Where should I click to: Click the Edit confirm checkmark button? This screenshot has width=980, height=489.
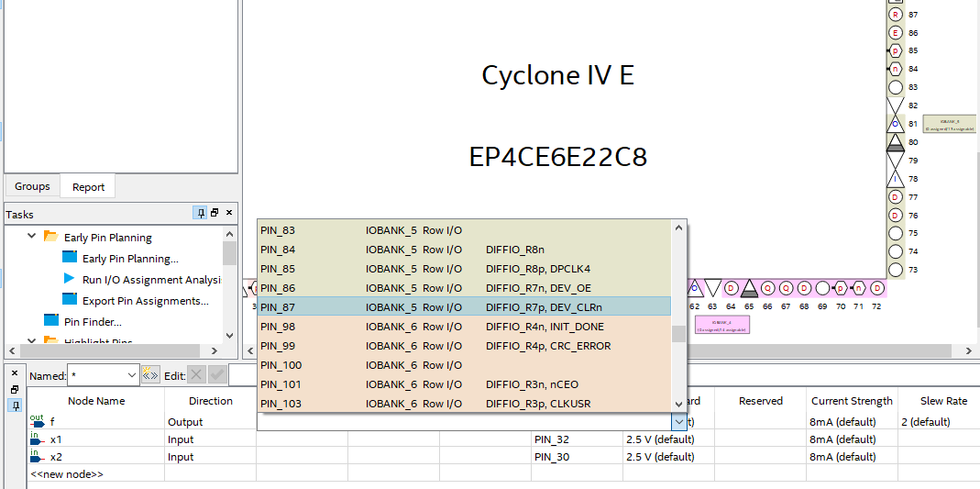(x=217, y=375)
